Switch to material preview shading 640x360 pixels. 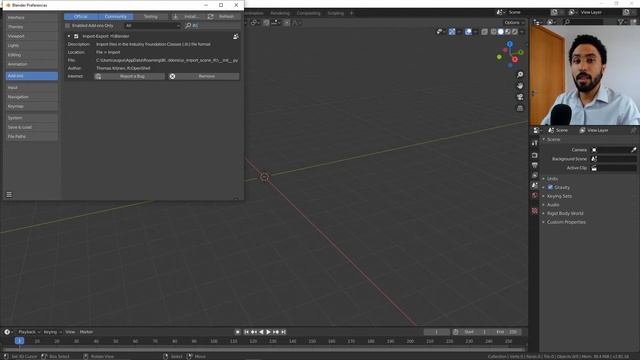tap(508, 31)
